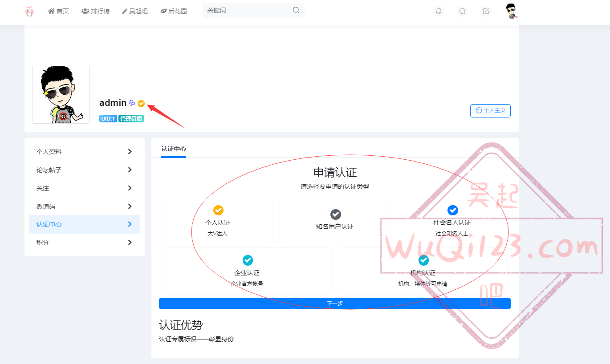Select the 个人认证 orange check icon
The image size is (610, 364).
point(218,210)
